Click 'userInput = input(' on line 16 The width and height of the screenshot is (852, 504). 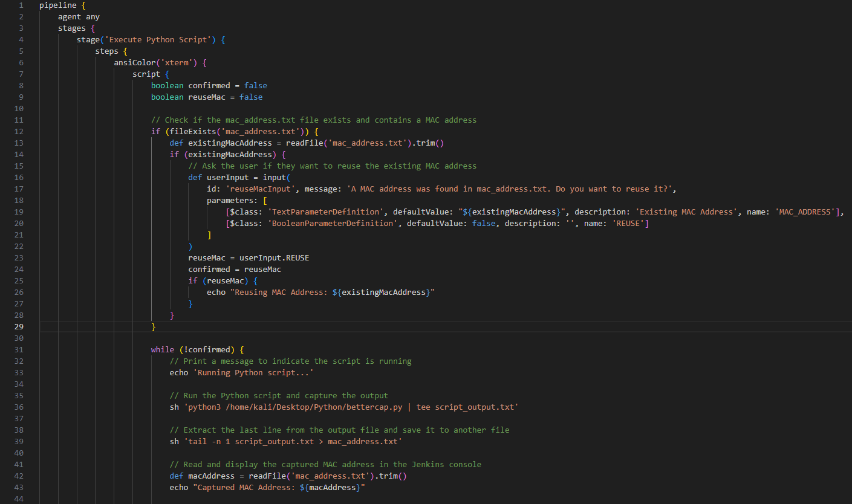[249, 178]
